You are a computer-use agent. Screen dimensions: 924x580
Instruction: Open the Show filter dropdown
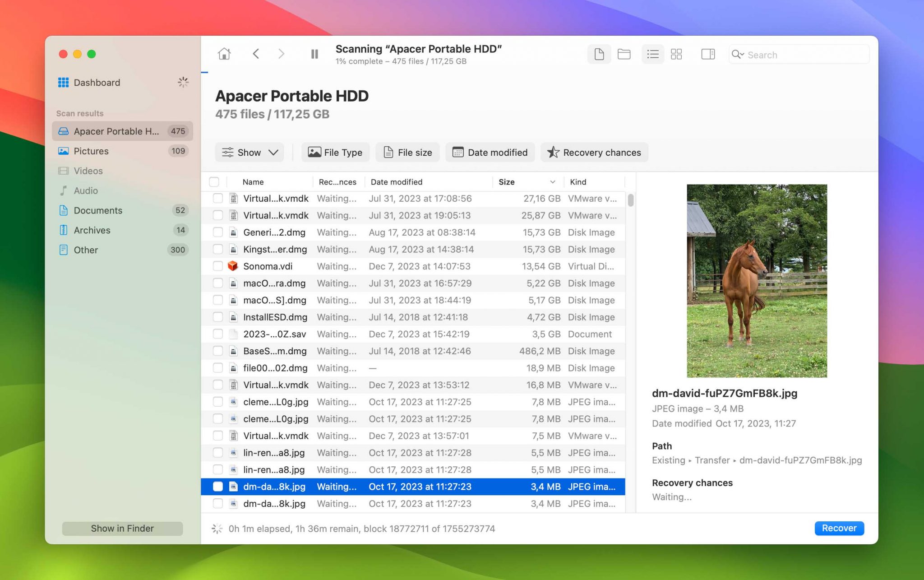tap(249, 152)
